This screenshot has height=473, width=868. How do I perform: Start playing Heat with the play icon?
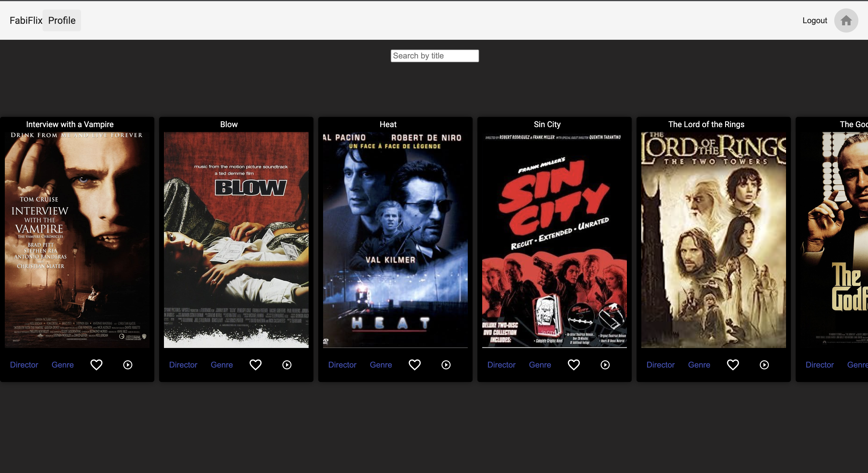446,365
